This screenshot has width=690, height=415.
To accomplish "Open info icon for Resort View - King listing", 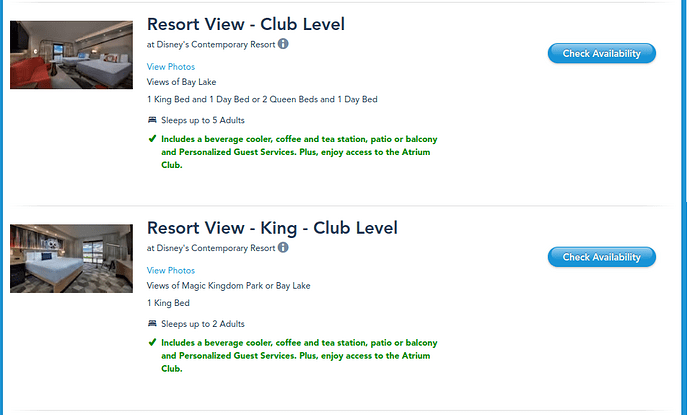I will (283, 248).
